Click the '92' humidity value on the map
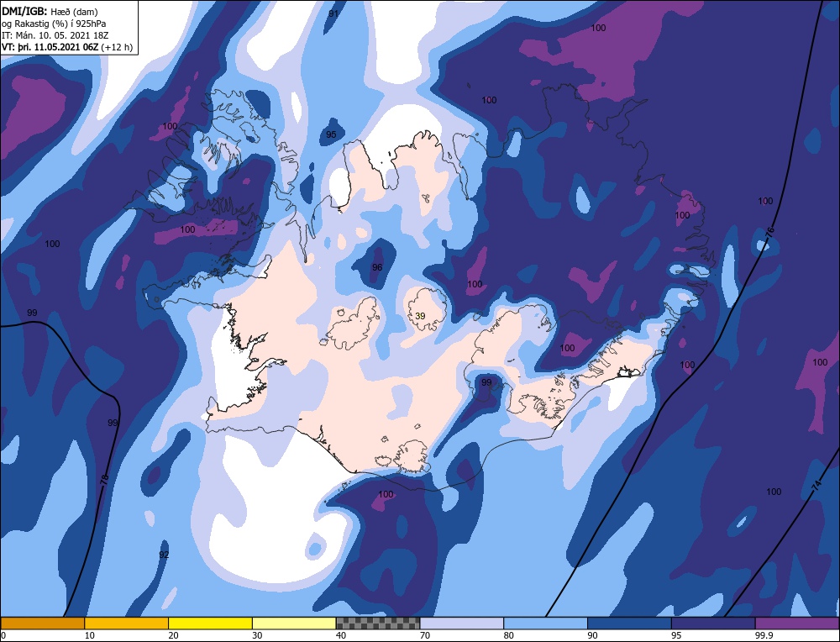This screenshot has width=840, height=642. tap(164, 555)
